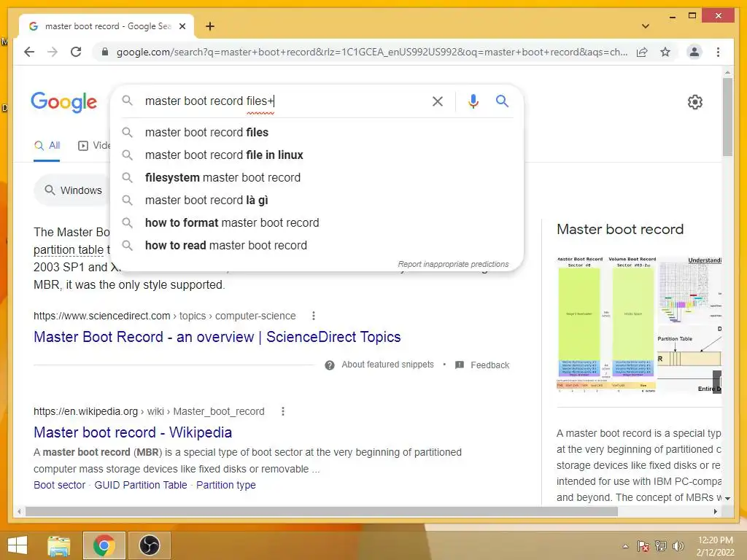Share this page via the share icon

[x=642, y=52]
